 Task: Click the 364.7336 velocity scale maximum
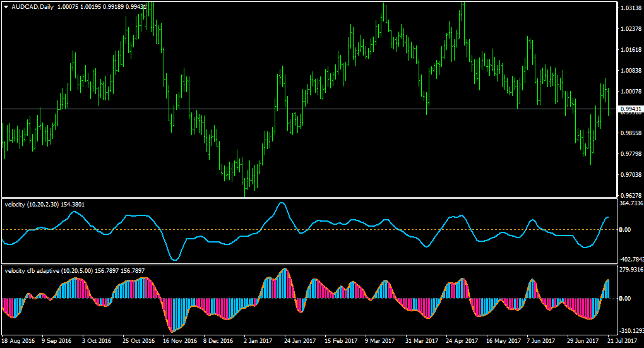coord(631,203)
